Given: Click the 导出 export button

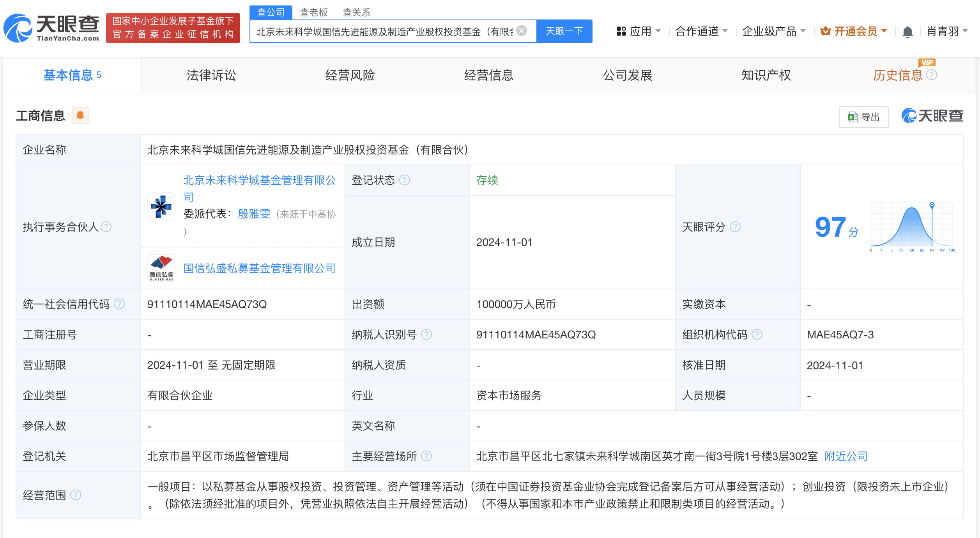Looking at the screenshot, I should [x=863, y=117].
